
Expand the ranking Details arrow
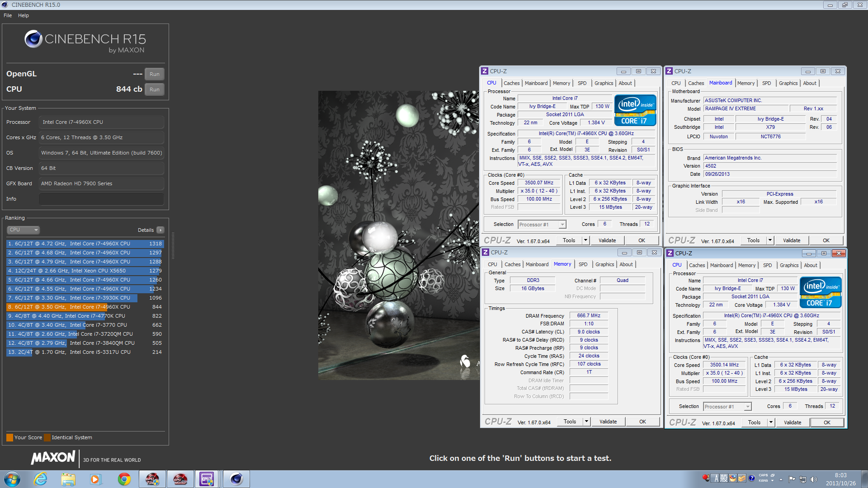160,230
